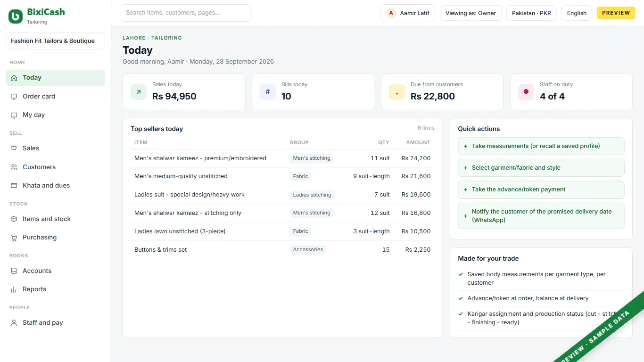The image size is (644, 362).
Task: Go to the Today page
Action: click(x=55, y=78)
